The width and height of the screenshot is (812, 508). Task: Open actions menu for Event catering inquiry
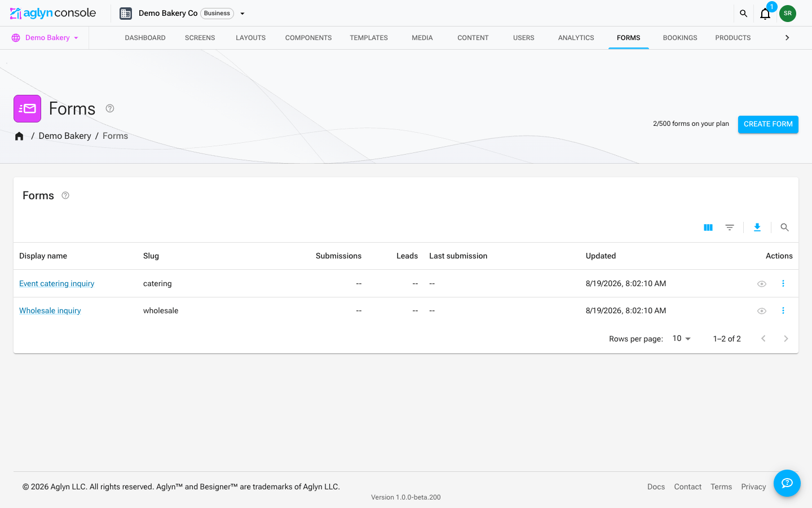783,283
